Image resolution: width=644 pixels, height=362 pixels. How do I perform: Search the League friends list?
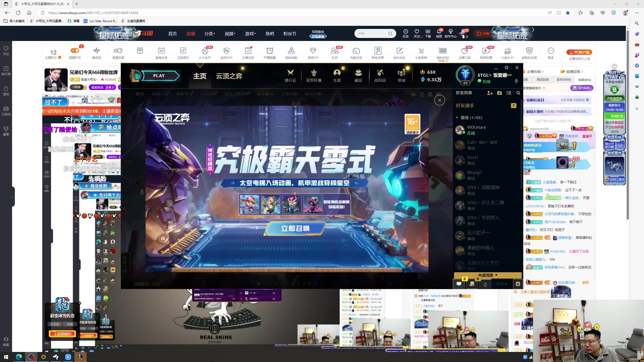[518, 93]
